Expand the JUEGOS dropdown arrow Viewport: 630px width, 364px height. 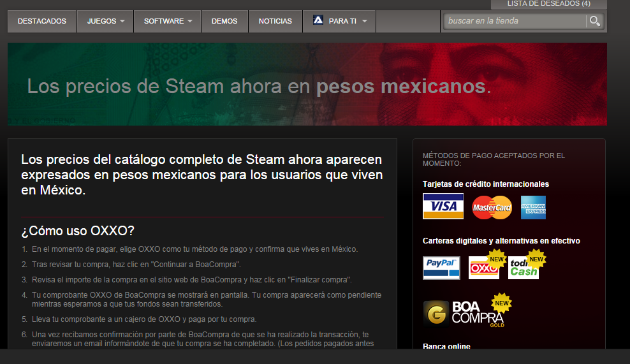coord(122,21)
